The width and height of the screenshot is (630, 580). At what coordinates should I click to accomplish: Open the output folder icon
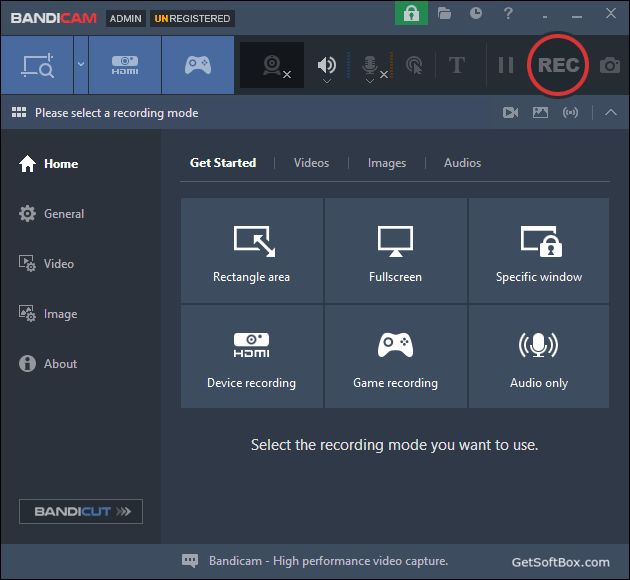click(444, 13)
